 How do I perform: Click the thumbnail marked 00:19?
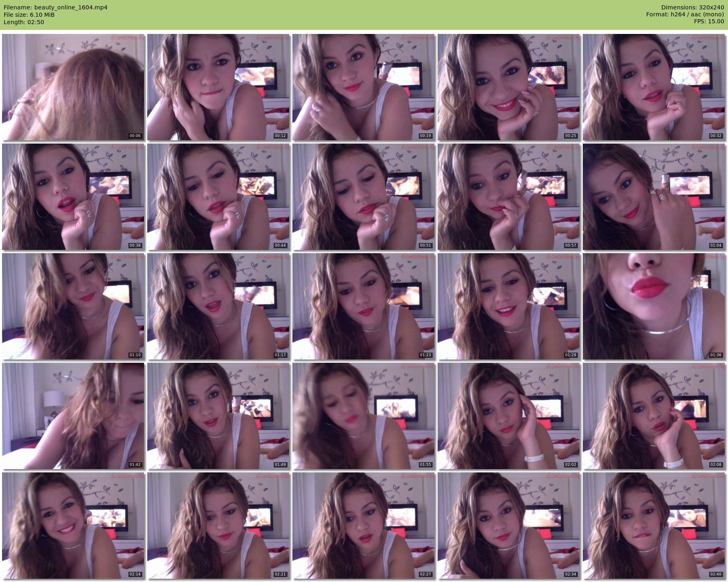click(364, 87)
